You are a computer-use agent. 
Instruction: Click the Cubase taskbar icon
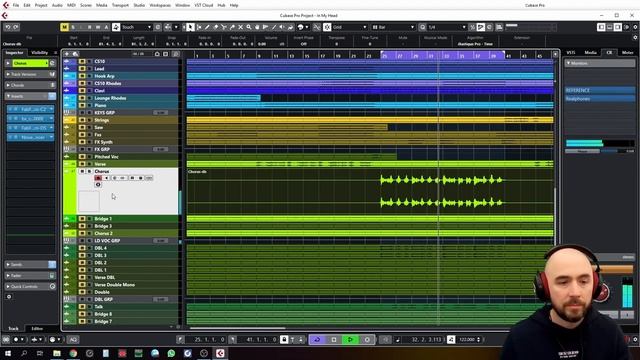click(x=220, y=353)
